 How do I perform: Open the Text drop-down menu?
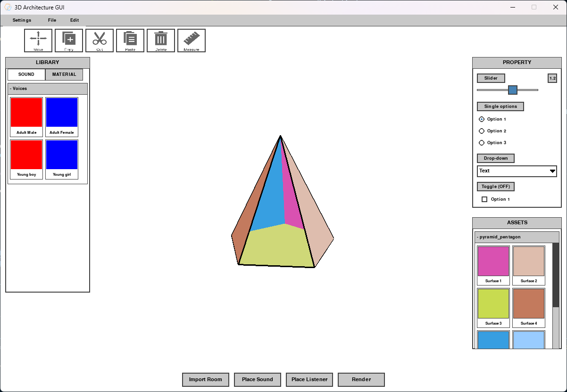pos(517,171)
